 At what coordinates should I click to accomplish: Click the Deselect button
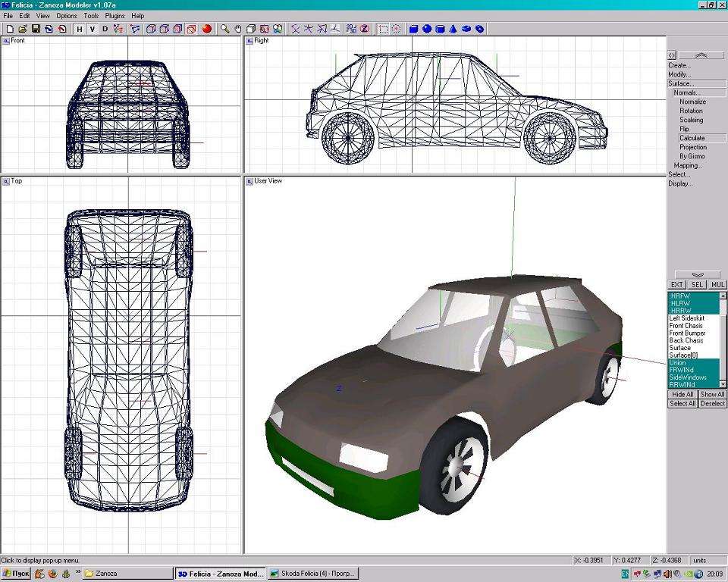(712, 404)
